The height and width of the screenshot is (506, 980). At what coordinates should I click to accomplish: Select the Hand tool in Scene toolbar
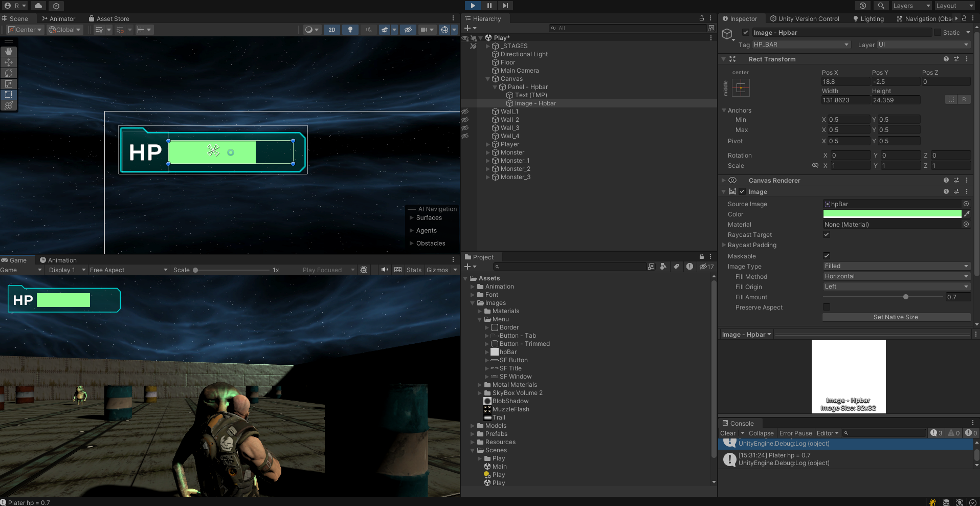click(x=9, y=51)
